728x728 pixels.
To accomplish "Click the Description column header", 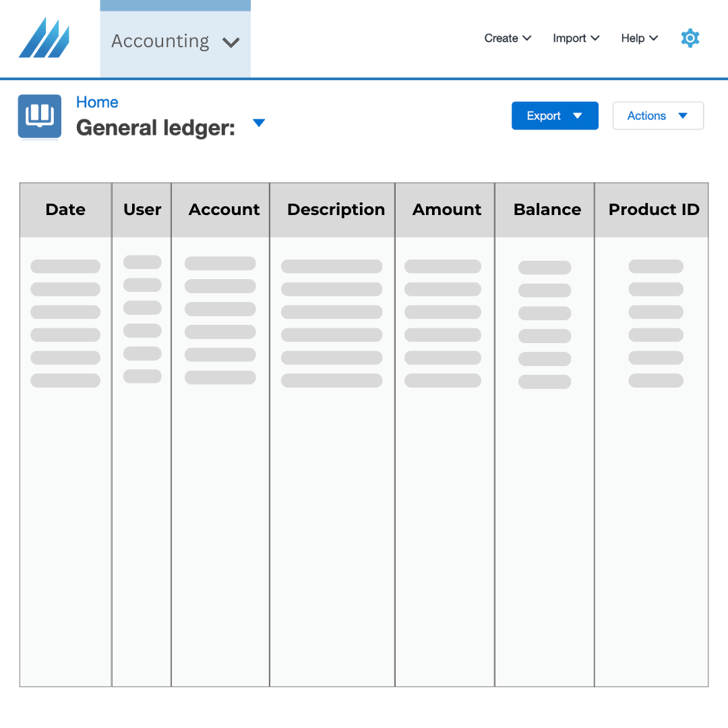I will [332, 210].
